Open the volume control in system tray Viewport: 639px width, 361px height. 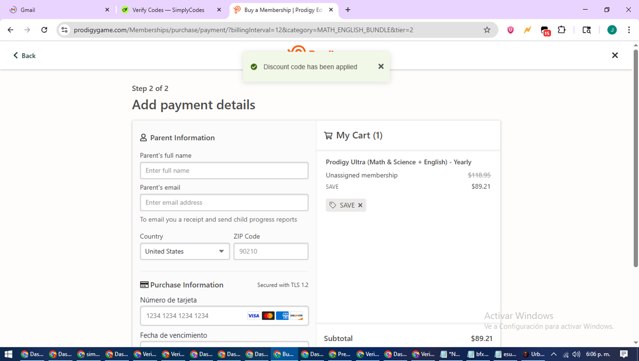(576, 354)
